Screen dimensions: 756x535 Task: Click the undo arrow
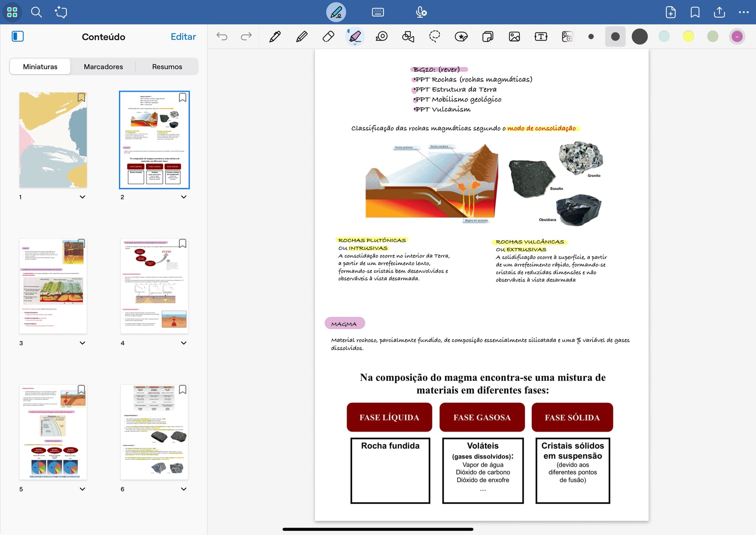pos(222,36)
